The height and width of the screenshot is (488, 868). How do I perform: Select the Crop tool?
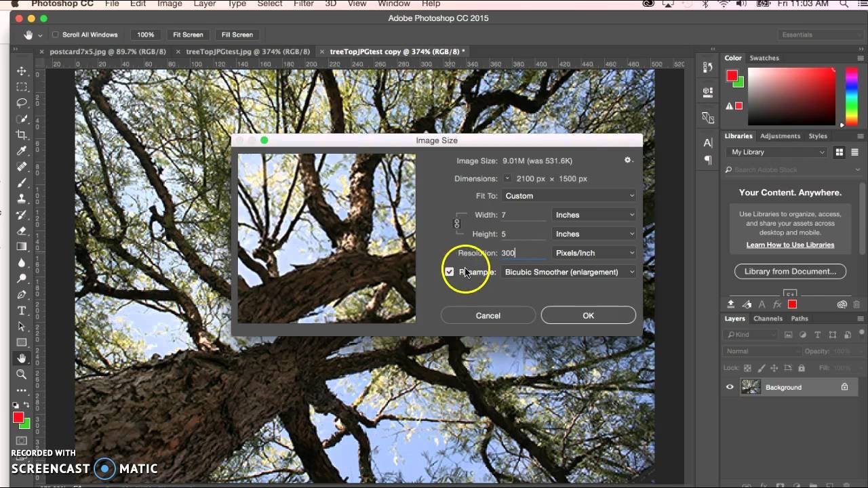pyautogui.click(x=22, y=135)
